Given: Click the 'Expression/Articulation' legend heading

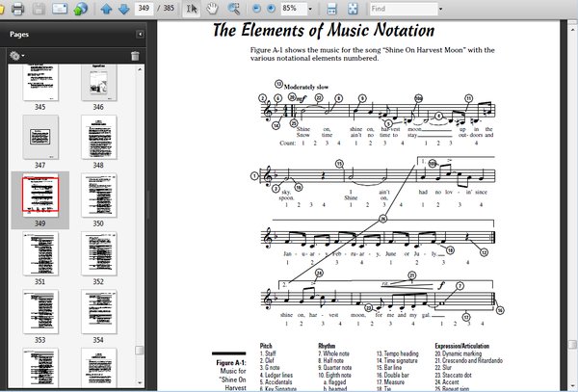Looking at the screenshot, I should point(461,346).
